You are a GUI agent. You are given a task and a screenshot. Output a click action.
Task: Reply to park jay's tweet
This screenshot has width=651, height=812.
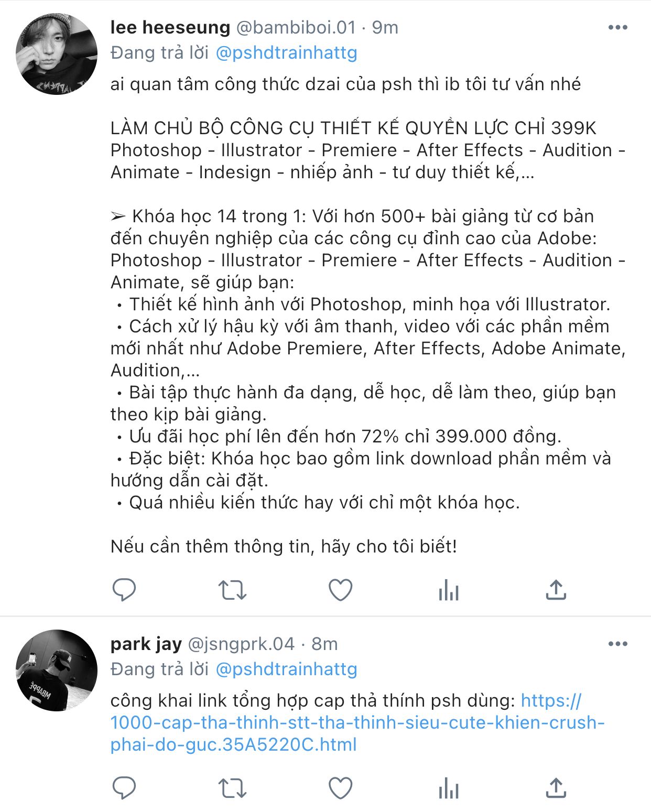[124, 787]
